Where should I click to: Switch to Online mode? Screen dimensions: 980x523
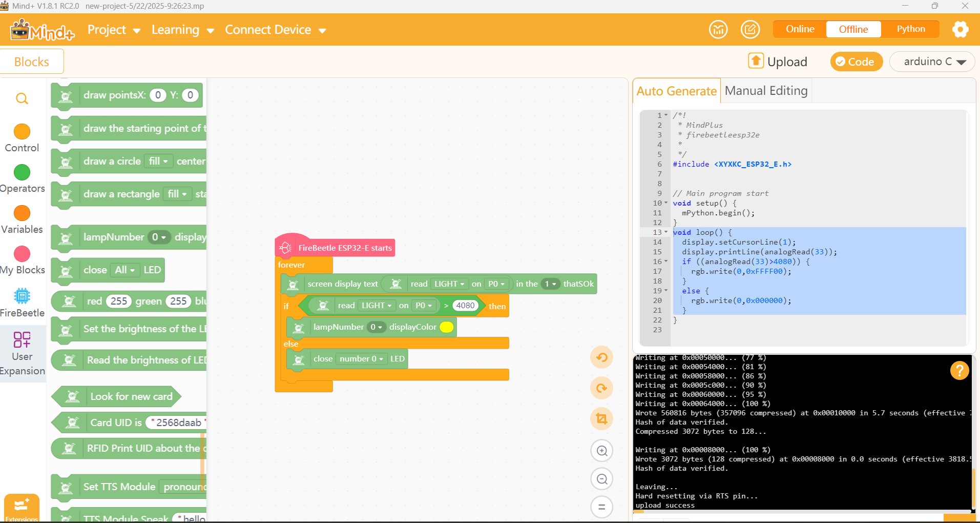800,29
